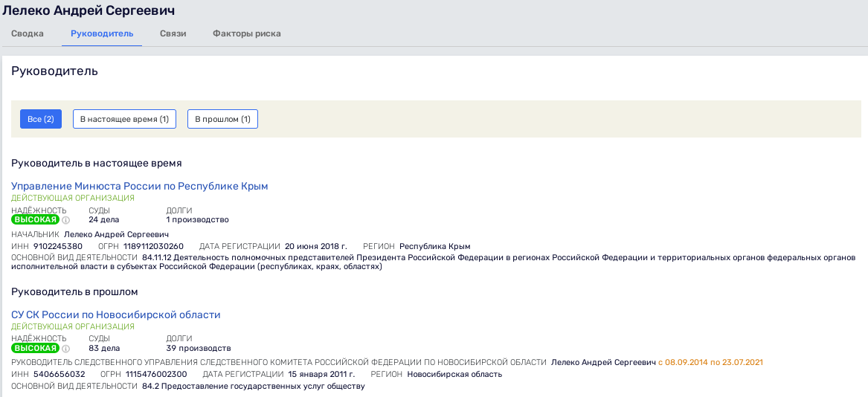Click the page title Лелеко Андрей Сергеевич
This screenshot has width=868, height=397.
pos(89,10)
